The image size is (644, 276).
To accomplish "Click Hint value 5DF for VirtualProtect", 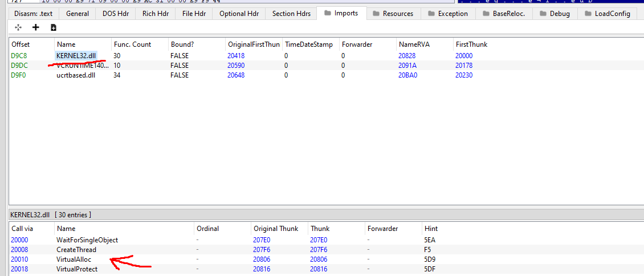I will [x=430, y=269].
